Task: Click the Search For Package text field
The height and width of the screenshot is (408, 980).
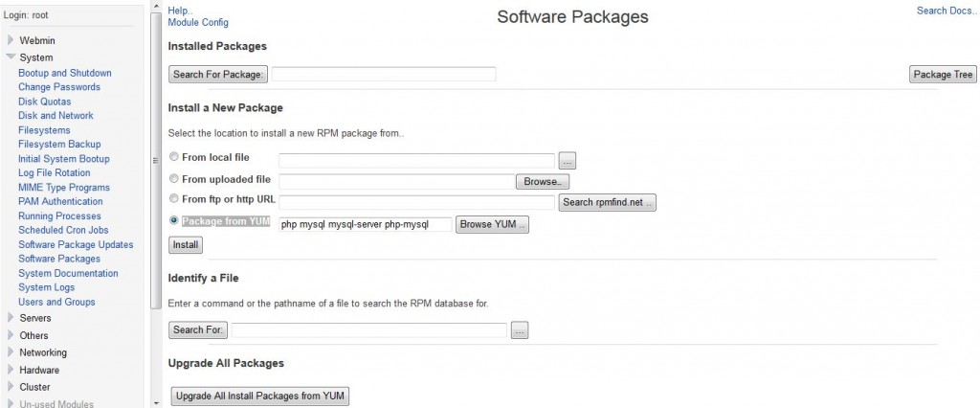Action: point(384,75)
